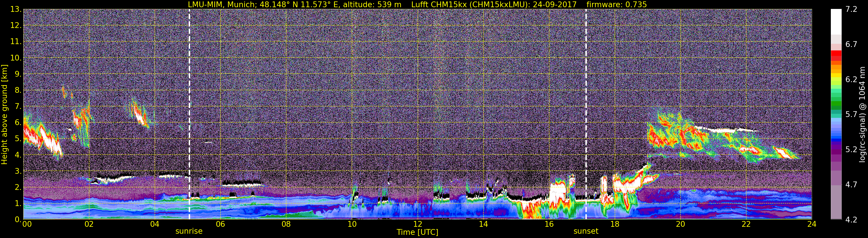Screen dimensions: 868x238
Task: Click the height axis tick label '1.'
Action: coord(18,204)
